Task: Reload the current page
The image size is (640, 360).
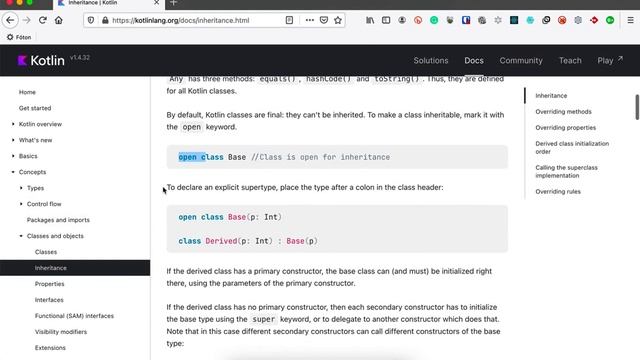Action: point(42,20)
